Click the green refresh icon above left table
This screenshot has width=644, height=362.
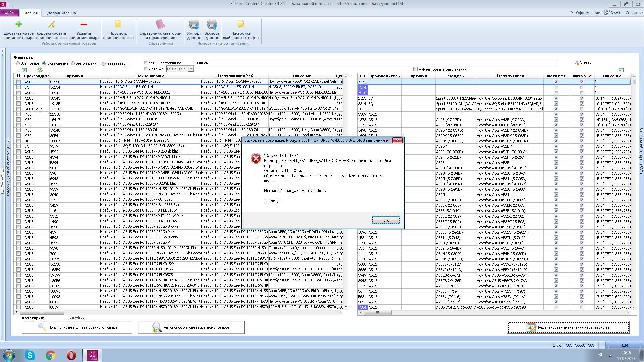pyautogui.click(x=40, y=70)
